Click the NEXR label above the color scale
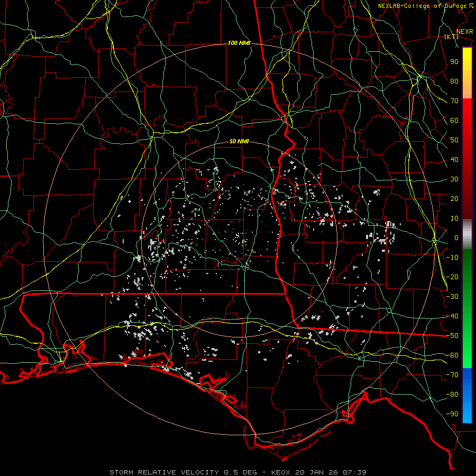Viewport: 476px width, 476px height. point(464,32)
